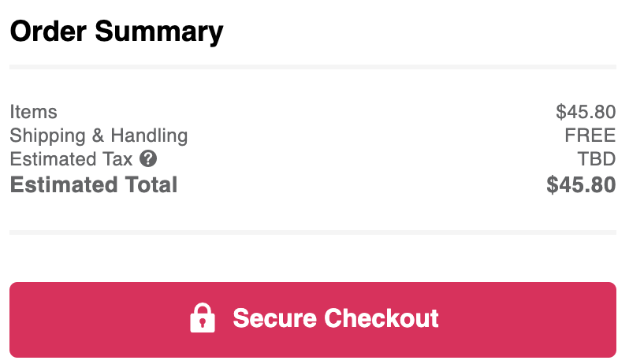This screenshot has width=629, height=364.
Task: Select the TBD tax value
Action: pos(597,159)
